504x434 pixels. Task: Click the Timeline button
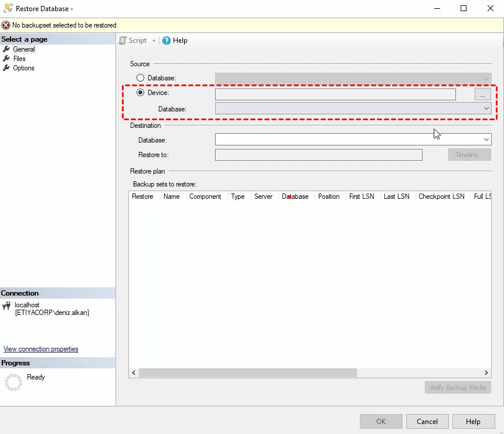(x=469, y=154)
